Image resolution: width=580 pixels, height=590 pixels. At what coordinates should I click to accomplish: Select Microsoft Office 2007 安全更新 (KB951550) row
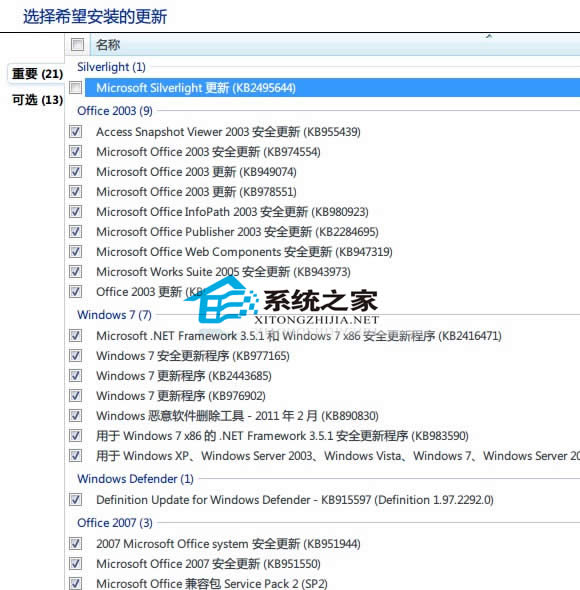(208, 563)
